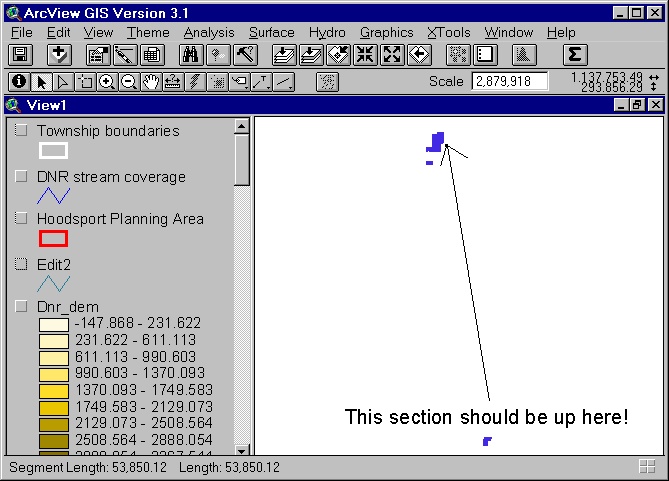Image resolution: width=669 pixels, height=481 pixels.
Task: Open the Analysis menu
Action: click(209, 32)
